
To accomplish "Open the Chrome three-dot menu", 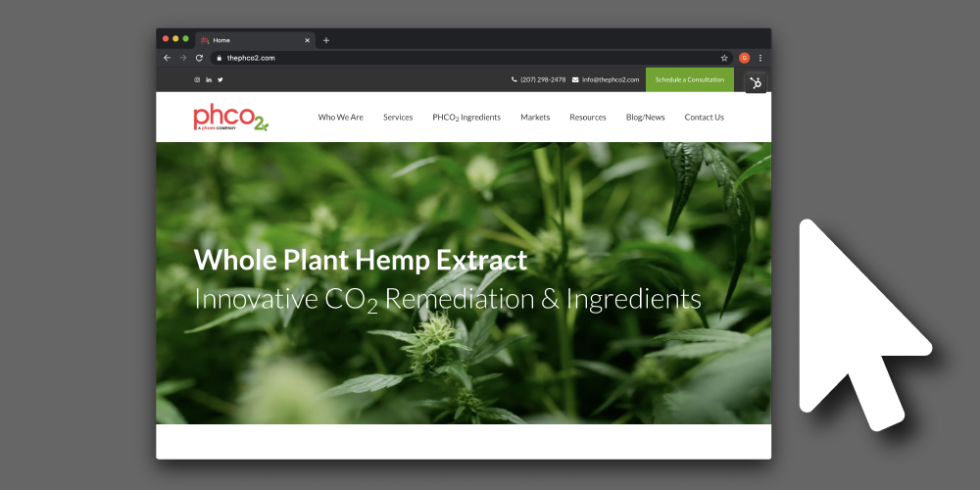I will point(760,58).
